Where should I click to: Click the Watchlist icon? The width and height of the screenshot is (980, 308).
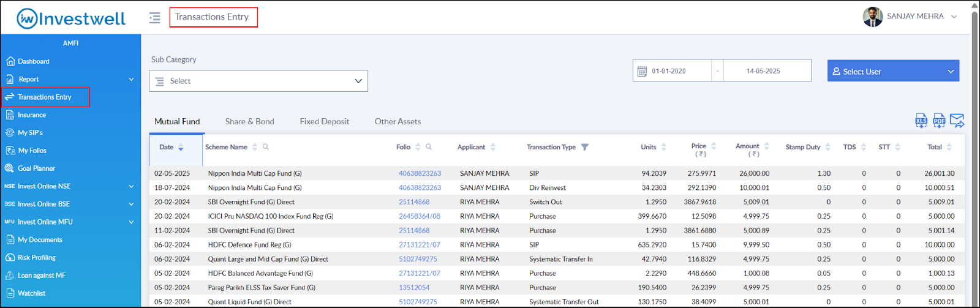[x=10, y=293]
